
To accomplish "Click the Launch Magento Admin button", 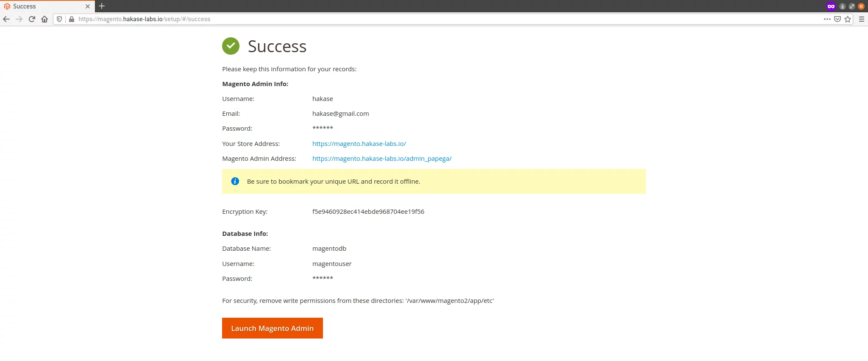I will click(273, 328).
